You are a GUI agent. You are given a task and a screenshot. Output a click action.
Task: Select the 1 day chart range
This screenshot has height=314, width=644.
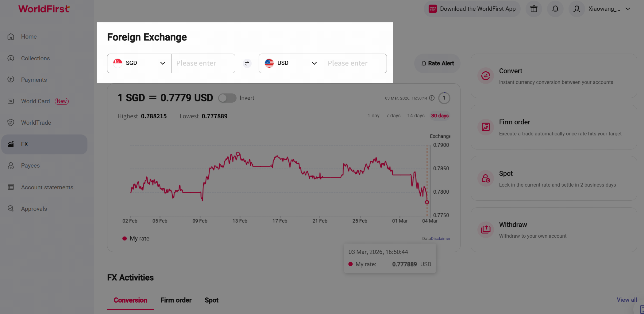373,116
